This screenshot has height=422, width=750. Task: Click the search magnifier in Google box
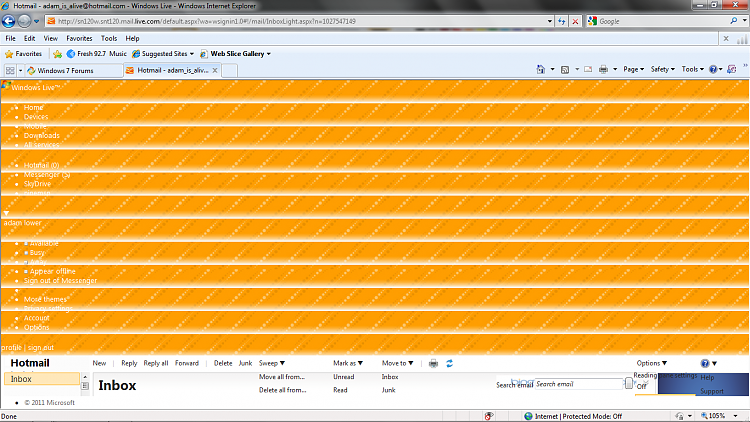(734, 21)
